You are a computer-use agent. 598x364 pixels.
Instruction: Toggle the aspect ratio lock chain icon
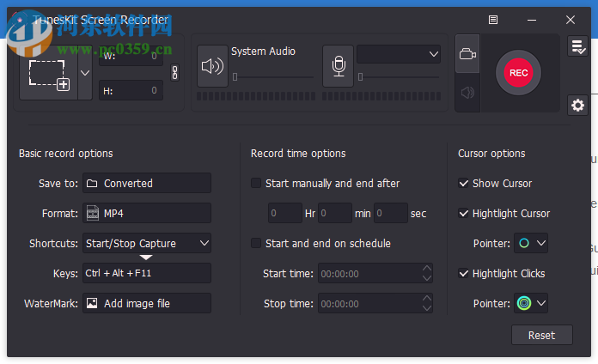click(174, 72)
